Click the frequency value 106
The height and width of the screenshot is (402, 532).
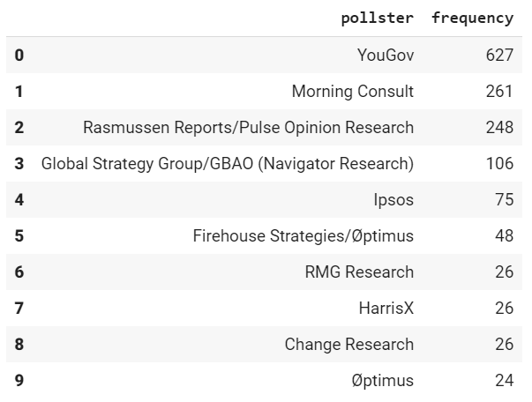(499, 163)
